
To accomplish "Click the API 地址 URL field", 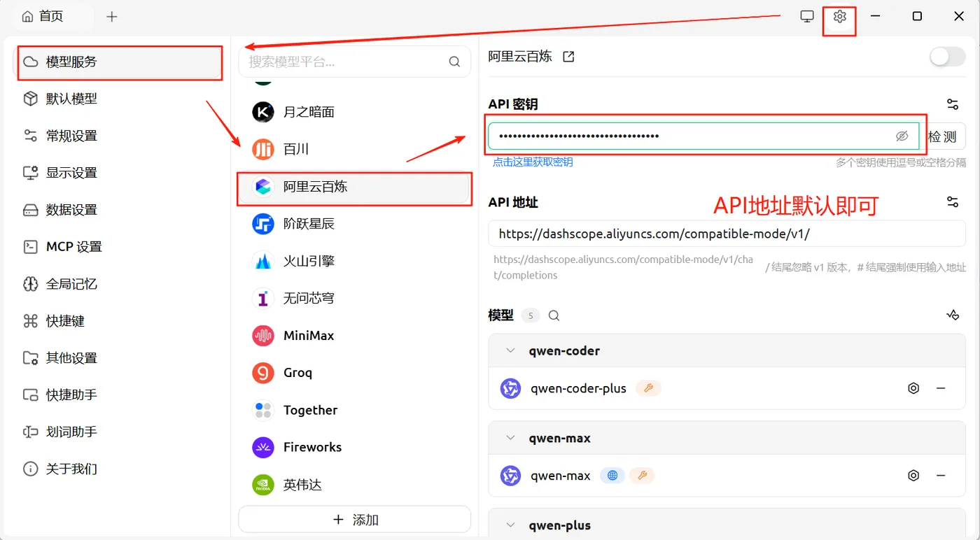I will [x=727, y=234].
